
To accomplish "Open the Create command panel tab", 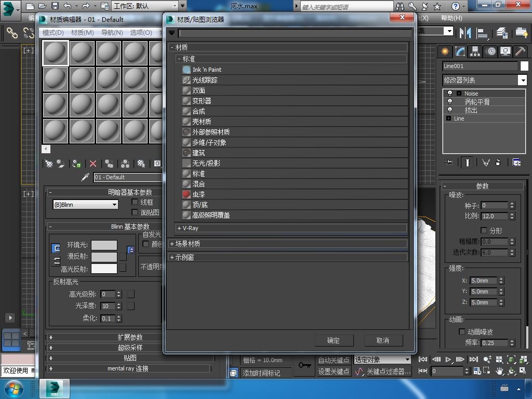I will (445, 51).
